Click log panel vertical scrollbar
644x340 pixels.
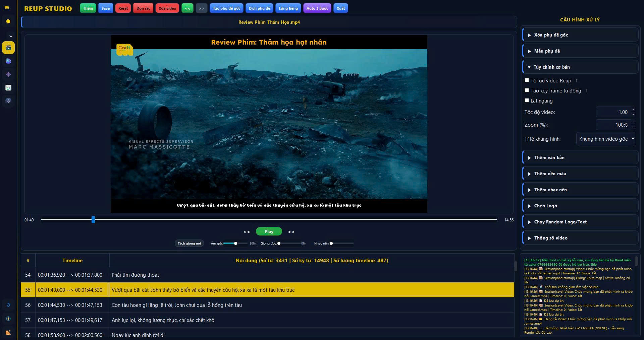point(636,261)
